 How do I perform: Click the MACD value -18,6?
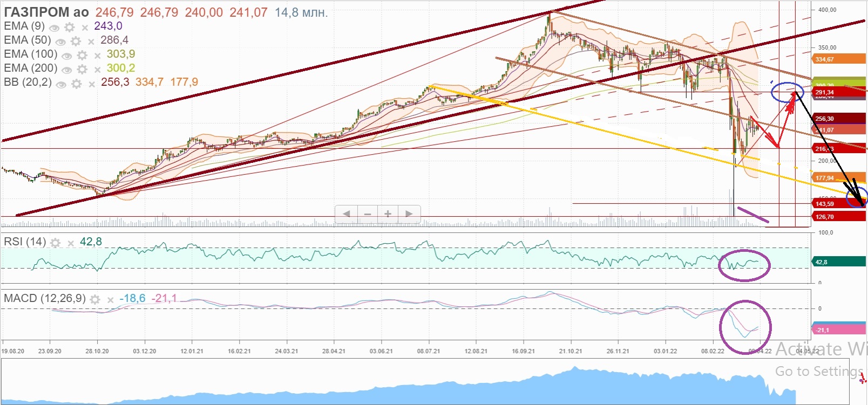tap(132, 298)
